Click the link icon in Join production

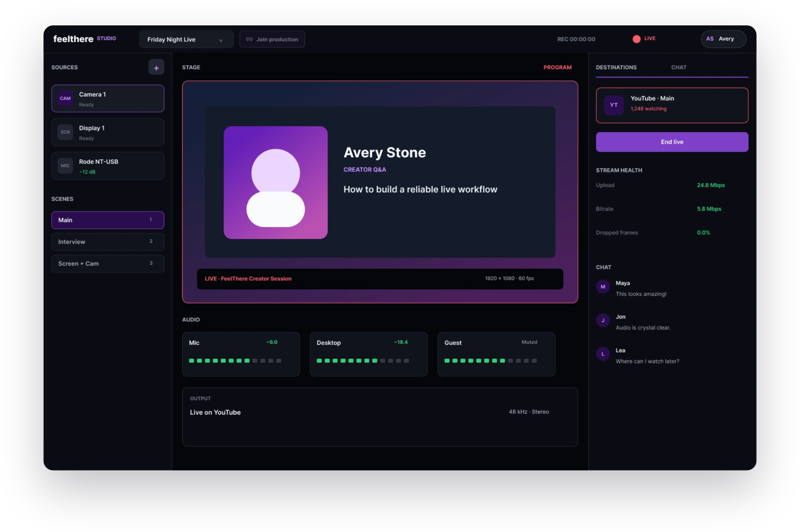(x=249, y=39)
